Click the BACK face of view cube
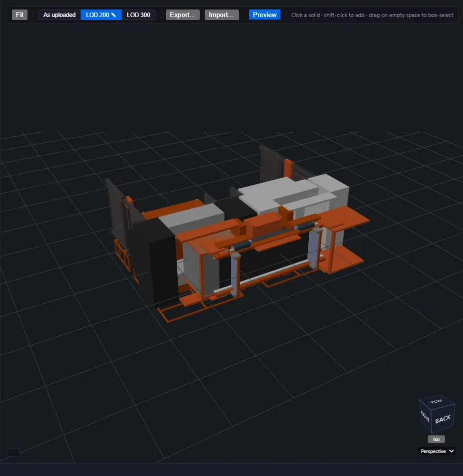Screen dimensions: 463x476 (443, 419)
